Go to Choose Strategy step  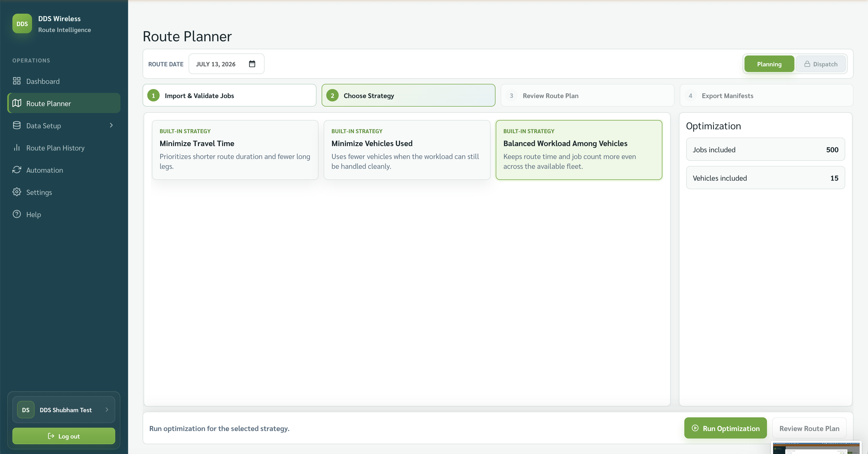coord(408,95)
